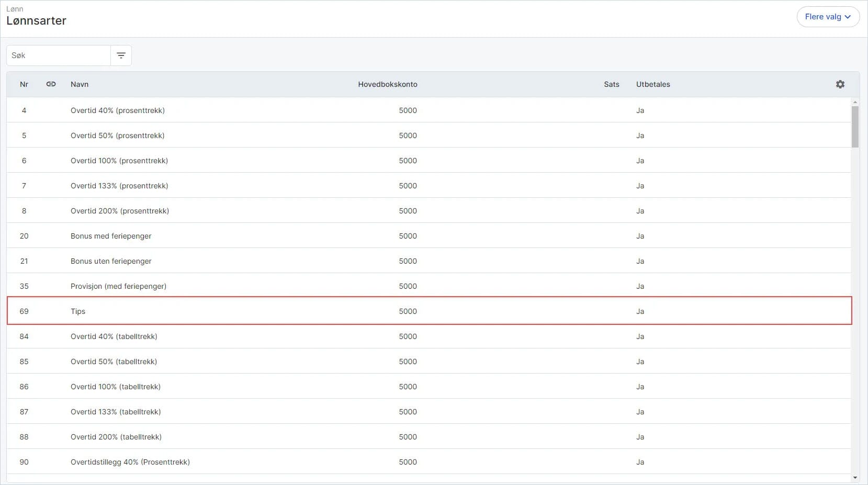The width and height of the screenshot is (868, 485).
Task: Sort by the Navn column header
Action: point(80,84)
